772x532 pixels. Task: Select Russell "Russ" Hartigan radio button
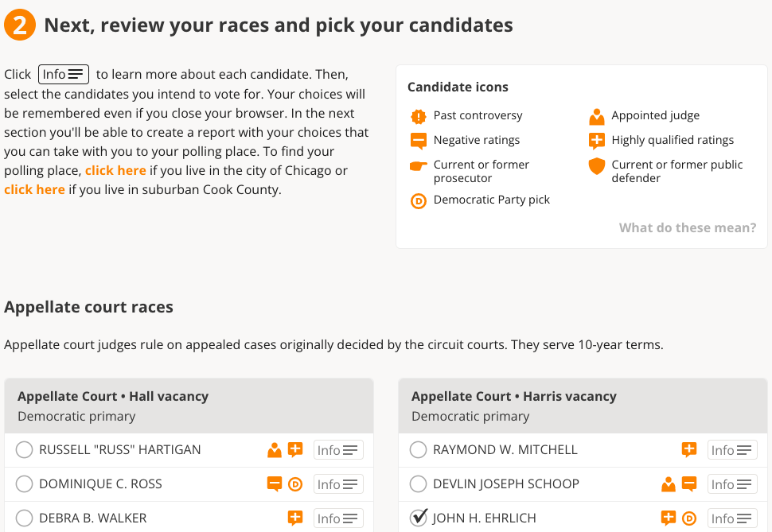[25, 450]
